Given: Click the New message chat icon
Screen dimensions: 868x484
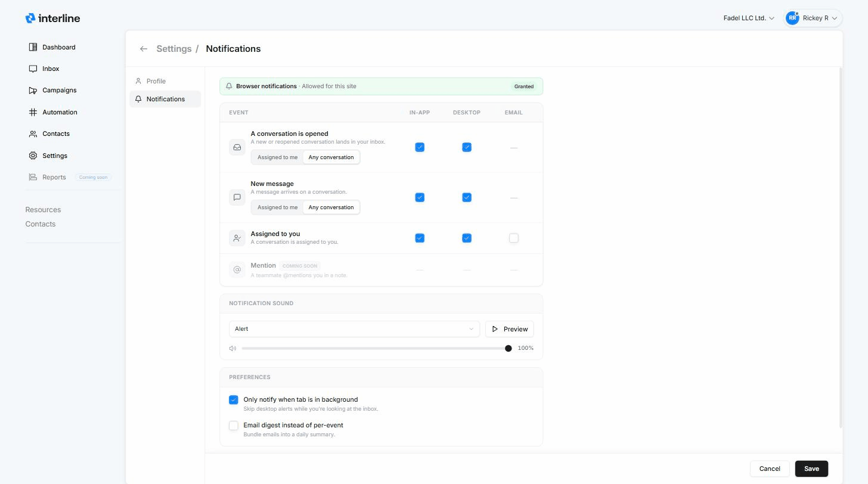Looking at the screenshot, I should 237,197.
